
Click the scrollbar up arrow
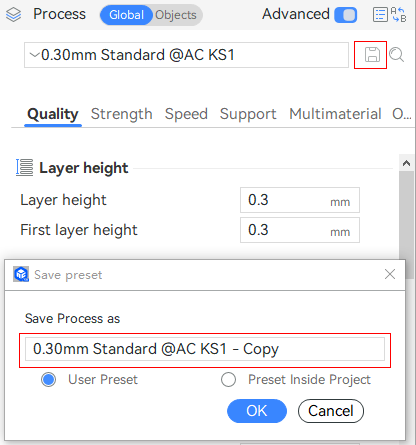(x=406, y=163)
